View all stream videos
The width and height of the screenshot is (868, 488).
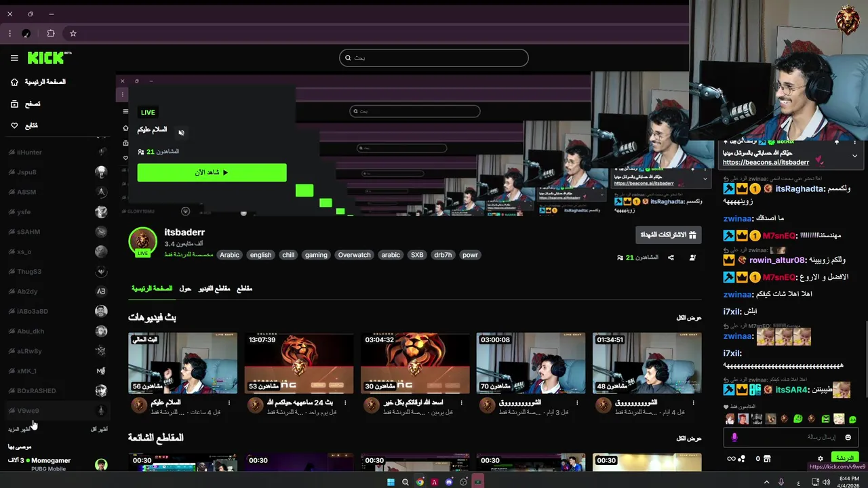(x=688, y=318)
